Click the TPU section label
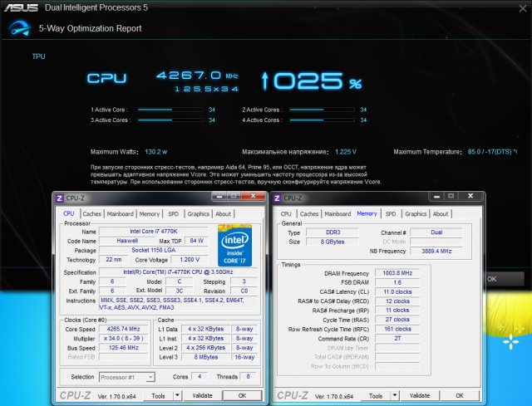Viewport: 532px width, 406px height. pyautogui.click(x=39, y=56)
